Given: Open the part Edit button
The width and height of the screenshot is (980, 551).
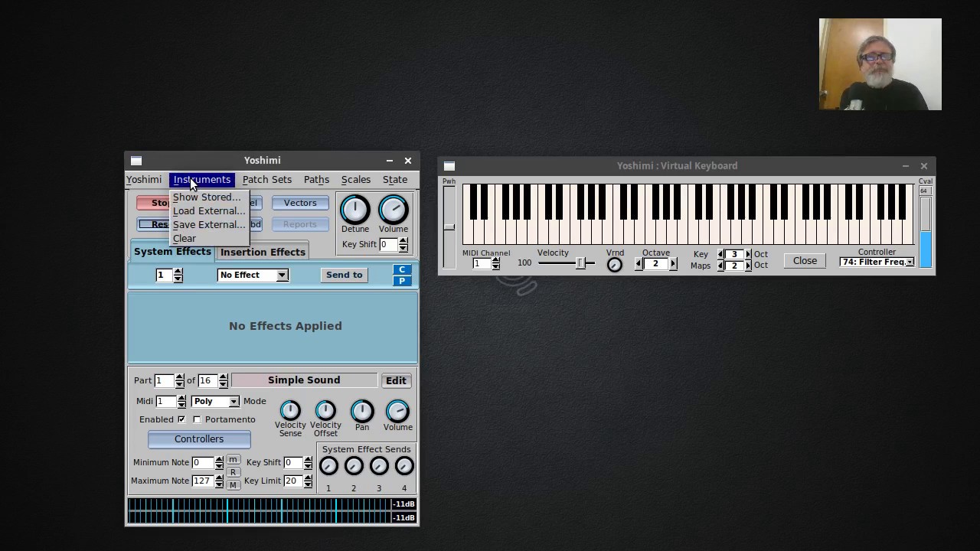Looking at the screenshot, I should click(x=396, y=380).
